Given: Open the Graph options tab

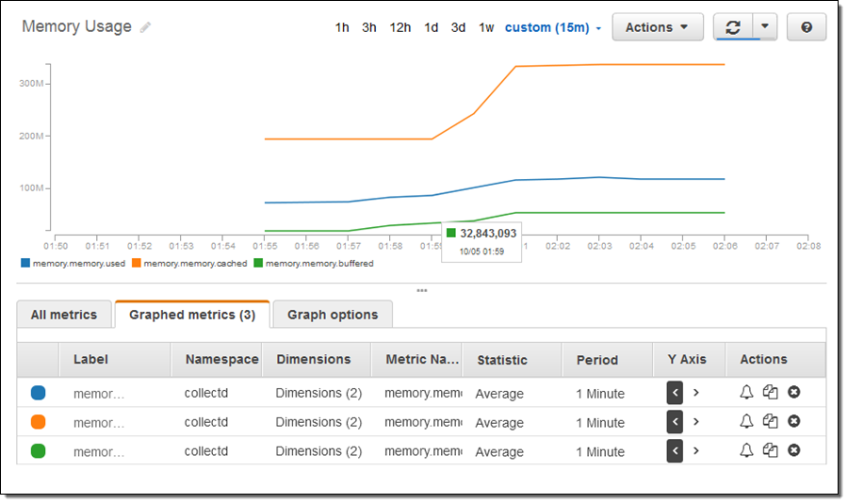Looking at the screenshot, I should (x=333, y=315).
